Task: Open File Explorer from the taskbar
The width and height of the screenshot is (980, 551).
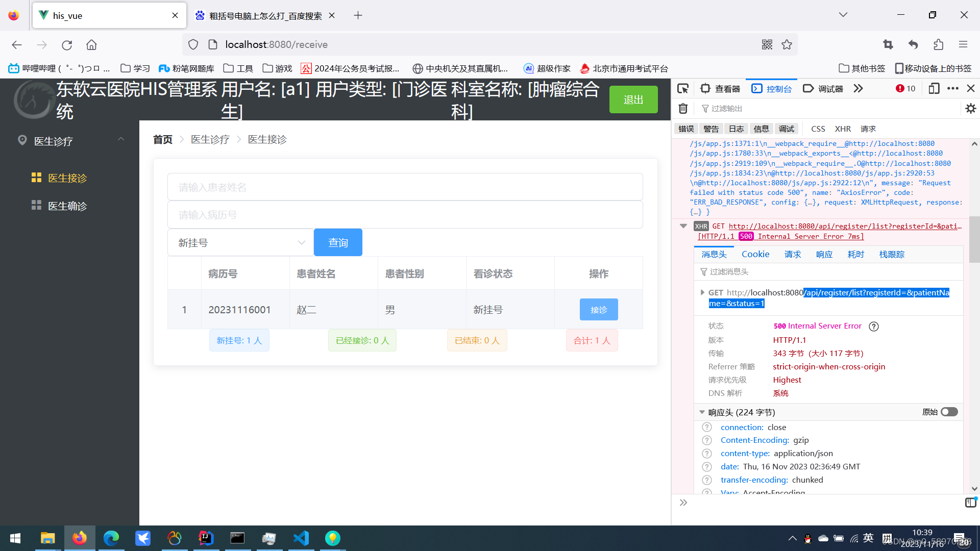Action: (47, 538)
